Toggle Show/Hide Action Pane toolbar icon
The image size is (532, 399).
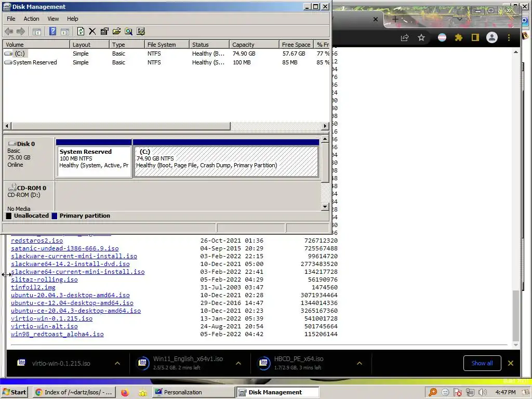click(x=65, y=32)
